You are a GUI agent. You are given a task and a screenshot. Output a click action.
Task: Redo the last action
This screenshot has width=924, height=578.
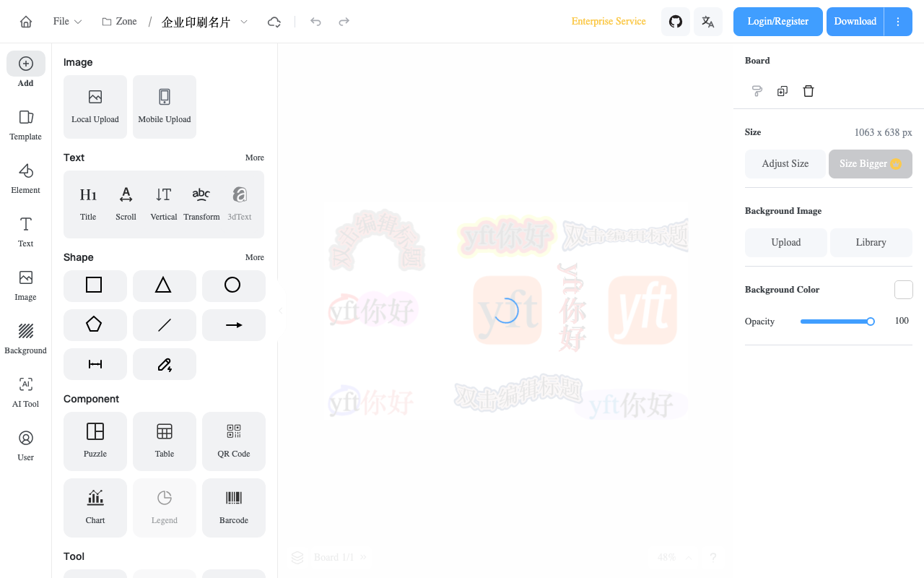click(344, 22)
